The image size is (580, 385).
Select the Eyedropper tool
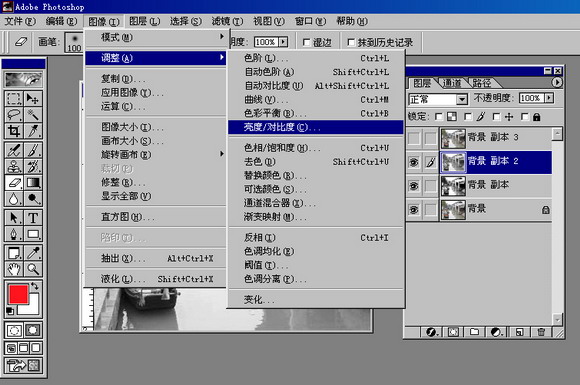[x=33, y=253]
